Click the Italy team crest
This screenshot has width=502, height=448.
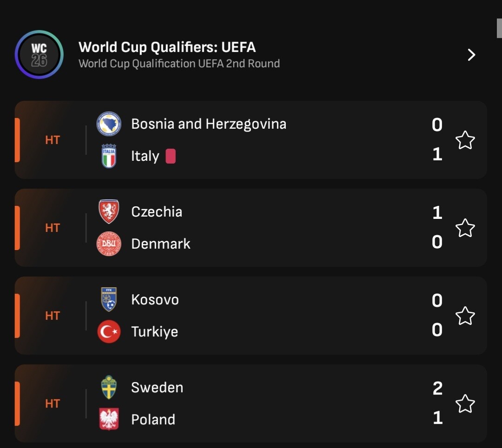tap(109, 156)
